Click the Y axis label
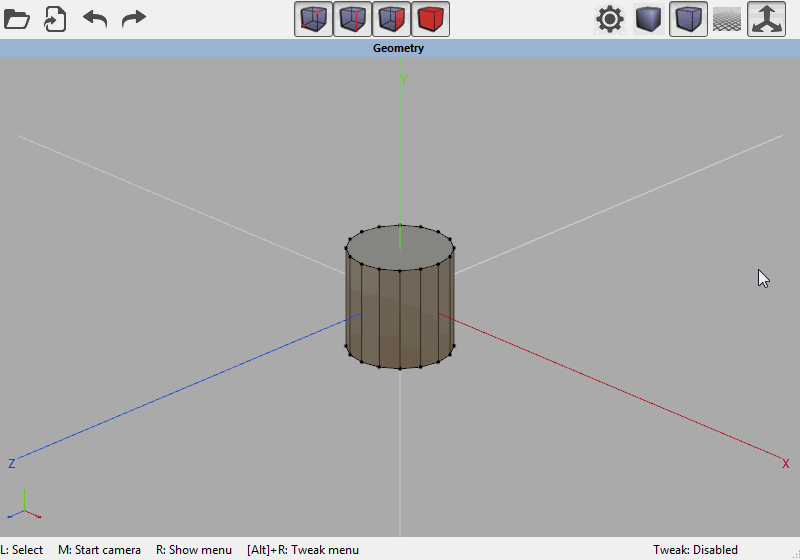 tap(404, 80)
